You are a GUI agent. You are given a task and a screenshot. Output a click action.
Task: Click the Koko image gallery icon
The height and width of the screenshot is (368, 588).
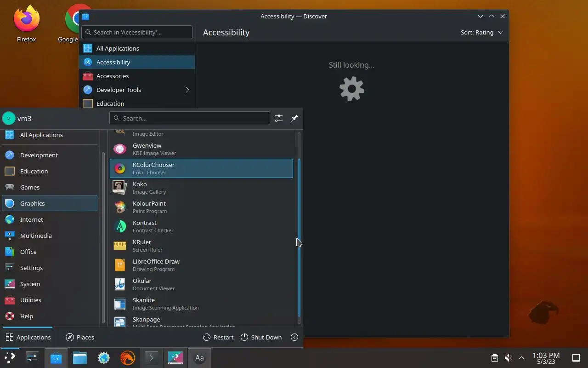coord(120,188)
